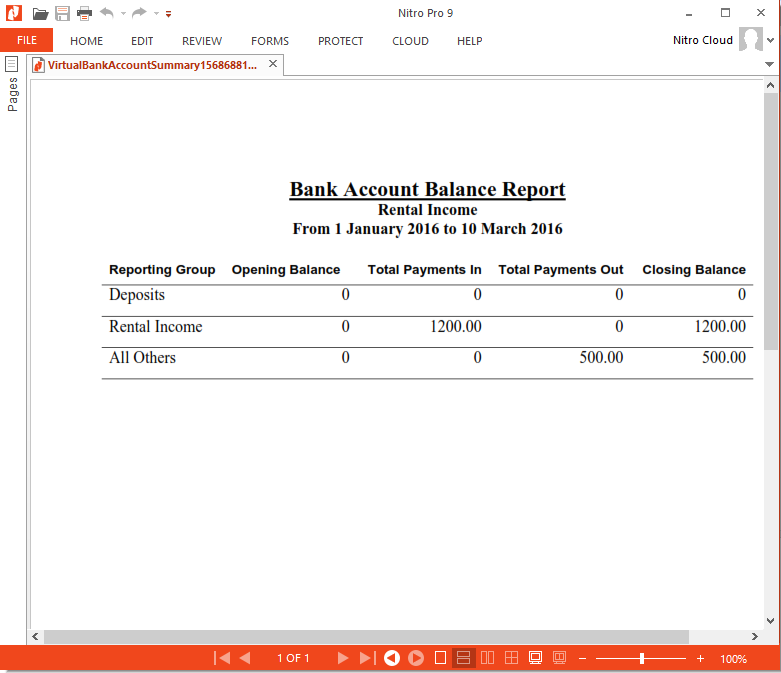This screenshot has height=673, width=781.
Task: Click the next view round button
Action: [416, 658]
